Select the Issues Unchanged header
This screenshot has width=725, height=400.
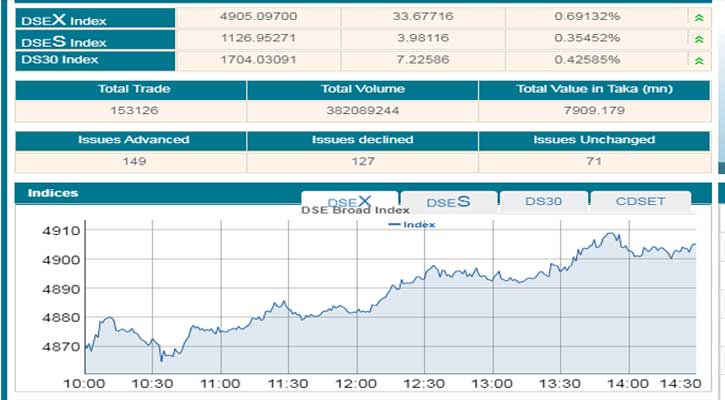coord(594,140)
